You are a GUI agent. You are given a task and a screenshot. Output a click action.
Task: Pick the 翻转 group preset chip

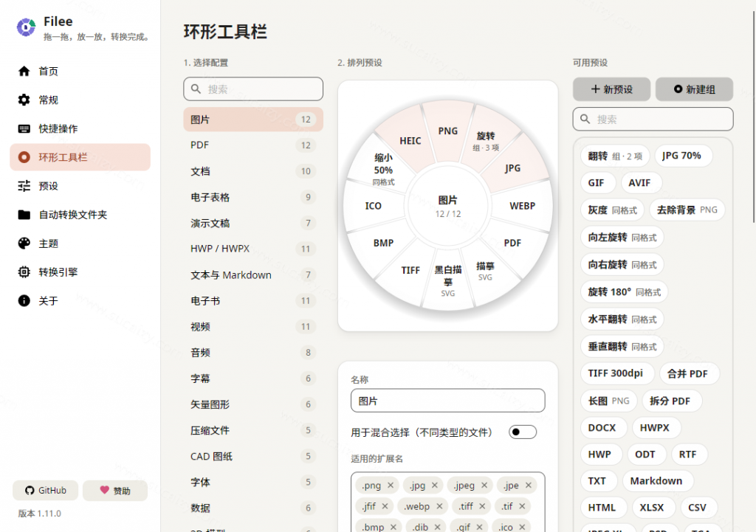(615, 156)
